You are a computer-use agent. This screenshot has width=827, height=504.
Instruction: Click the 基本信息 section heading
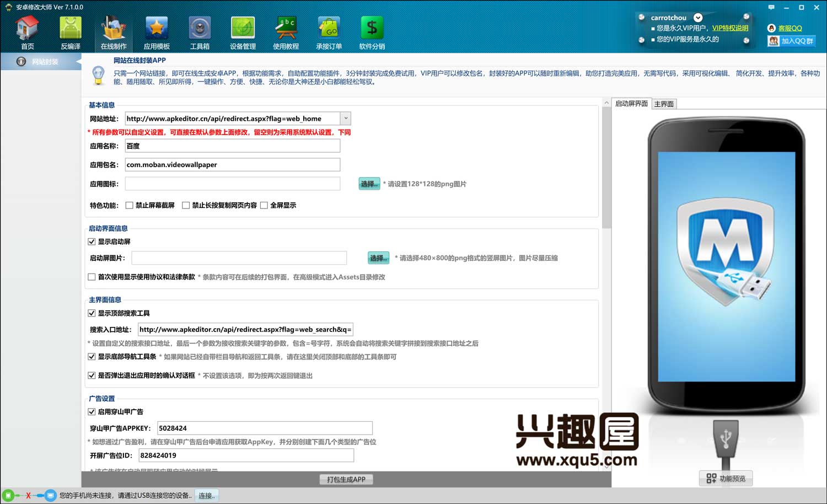coord(102,105)
